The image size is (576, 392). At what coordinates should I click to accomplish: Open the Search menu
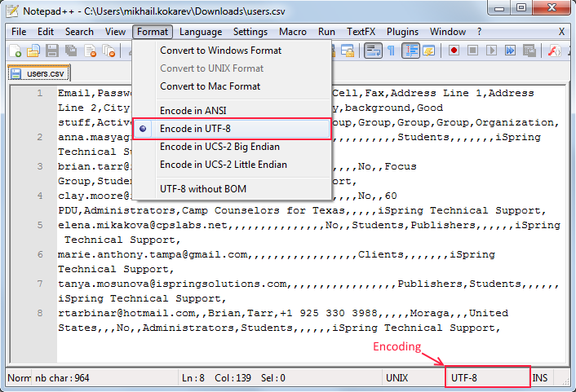coord(79,32)
